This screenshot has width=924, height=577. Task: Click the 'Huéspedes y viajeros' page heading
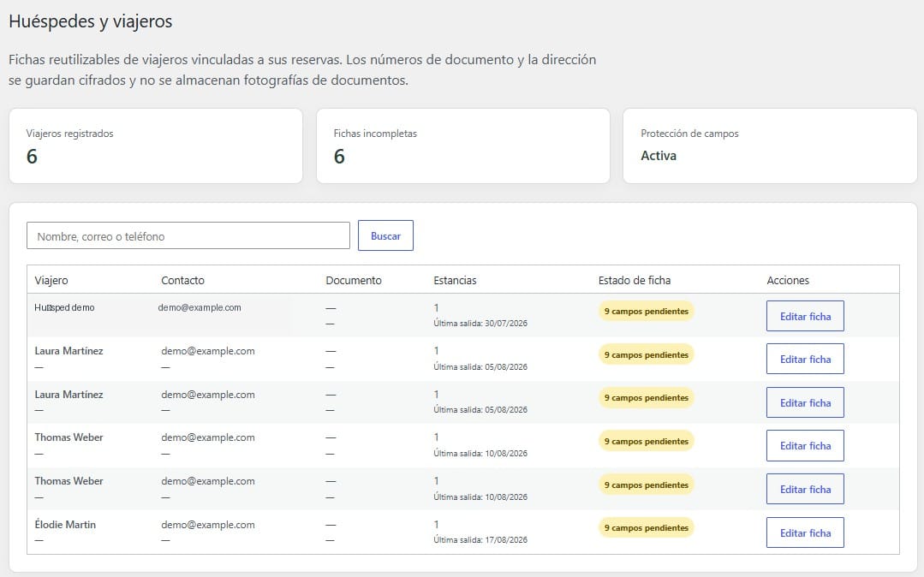[90, 21]
